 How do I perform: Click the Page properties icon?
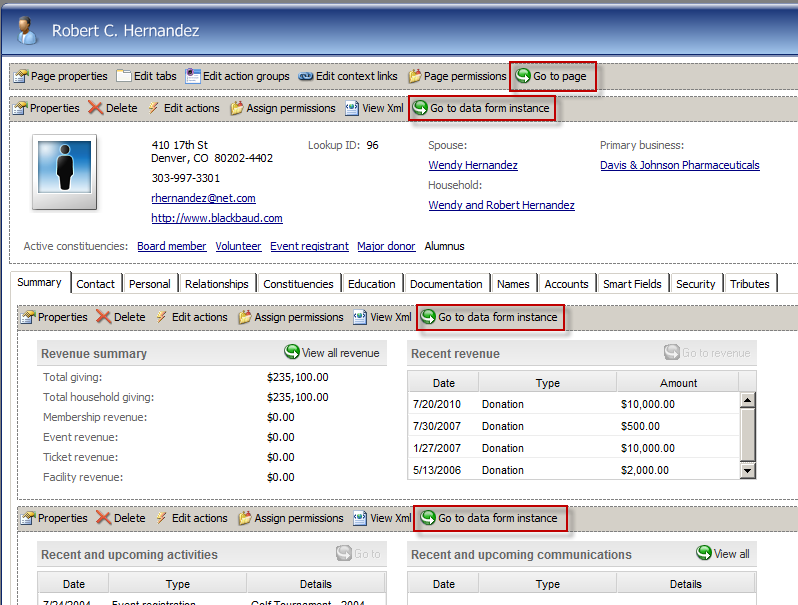[x=21, y=76]
